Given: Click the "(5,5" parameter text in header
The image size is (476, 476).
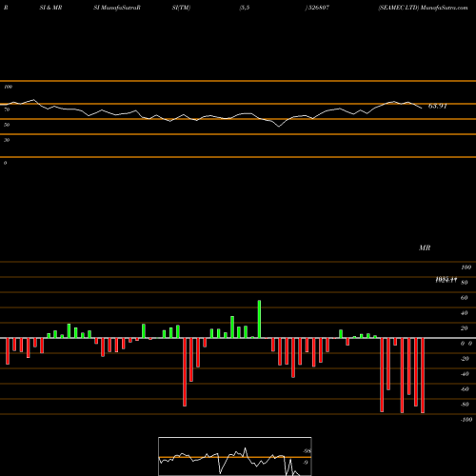Looking at the screenshot, I should 245,8.
